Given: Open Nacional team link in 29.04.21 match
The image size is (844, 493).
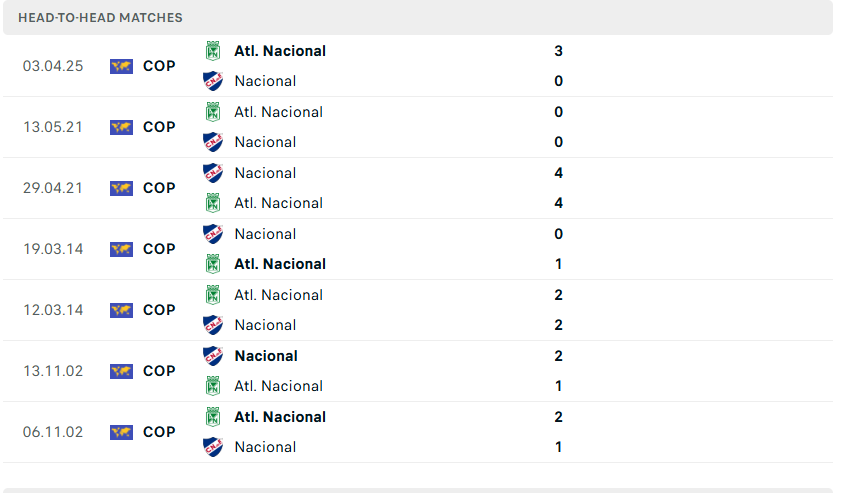Looking at the screenshot, I should (265, 173).
